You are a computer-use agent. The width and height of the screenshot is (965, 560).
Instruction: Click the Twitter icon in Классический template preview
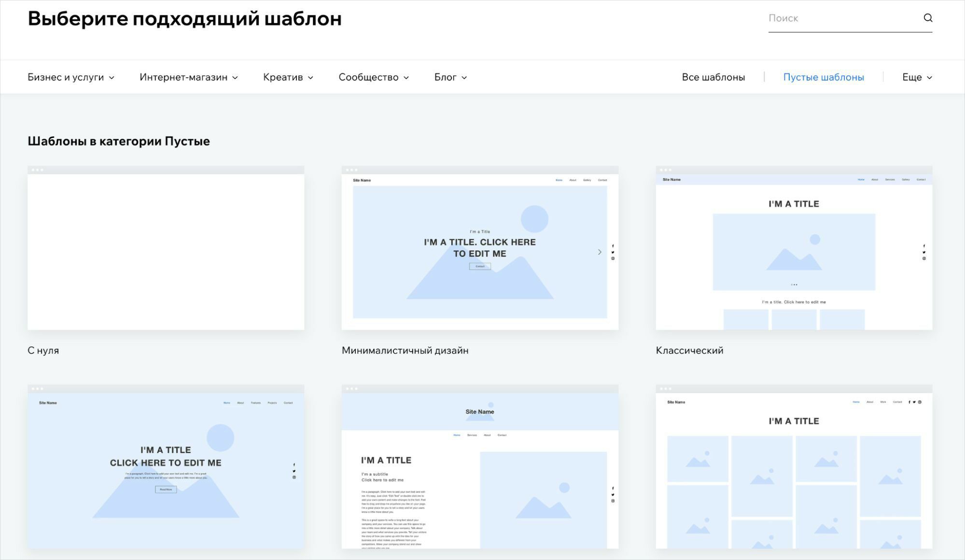[924, 252]
